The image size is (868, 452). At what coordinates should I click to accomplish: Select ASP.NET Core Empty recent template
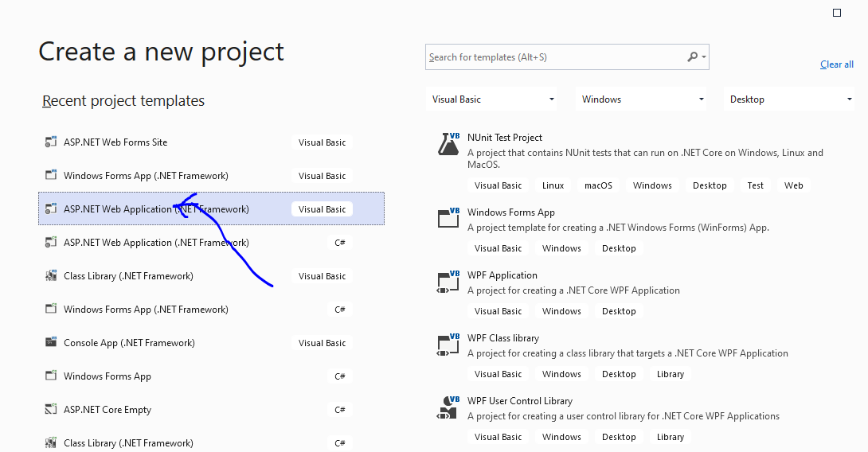(x=212, y=409)
